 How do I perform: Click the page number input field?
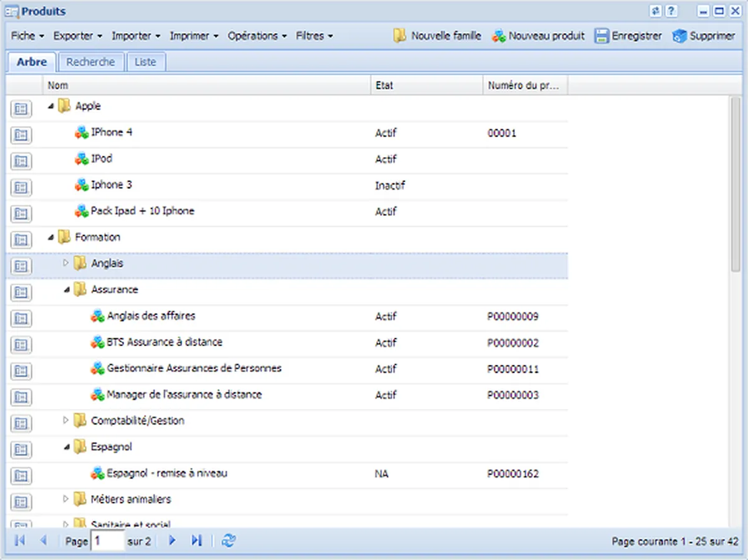(x=107, y=541)
